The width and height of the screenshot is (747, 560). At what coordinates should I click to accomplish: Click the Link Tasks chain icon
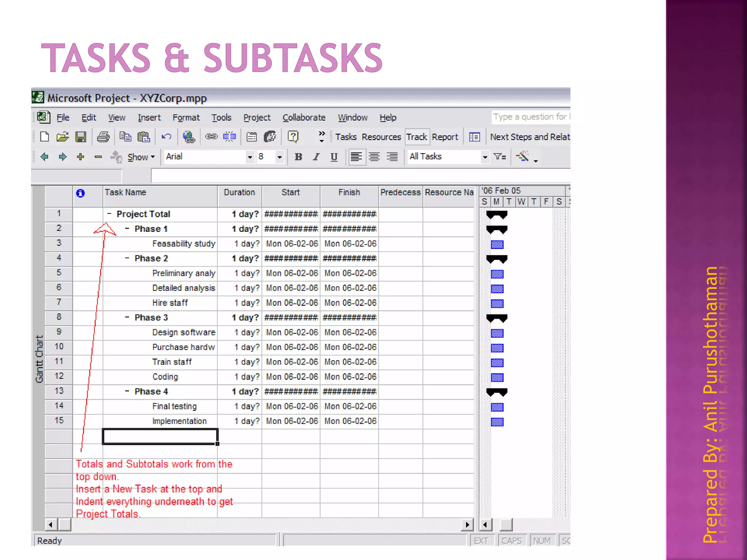click(211, 137)
